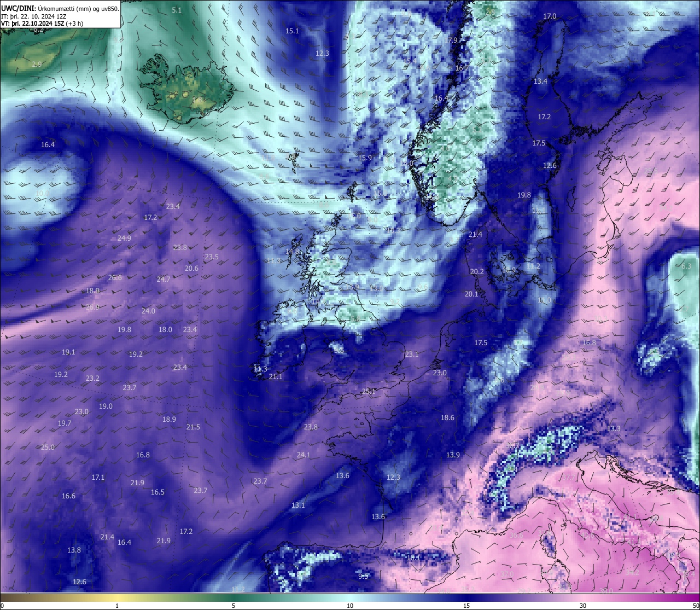This screenshot has width=700, height=610.
Task: Click the 50 tick label at the end of the scale
Action: pyautogui.click(x=696, y=606)
